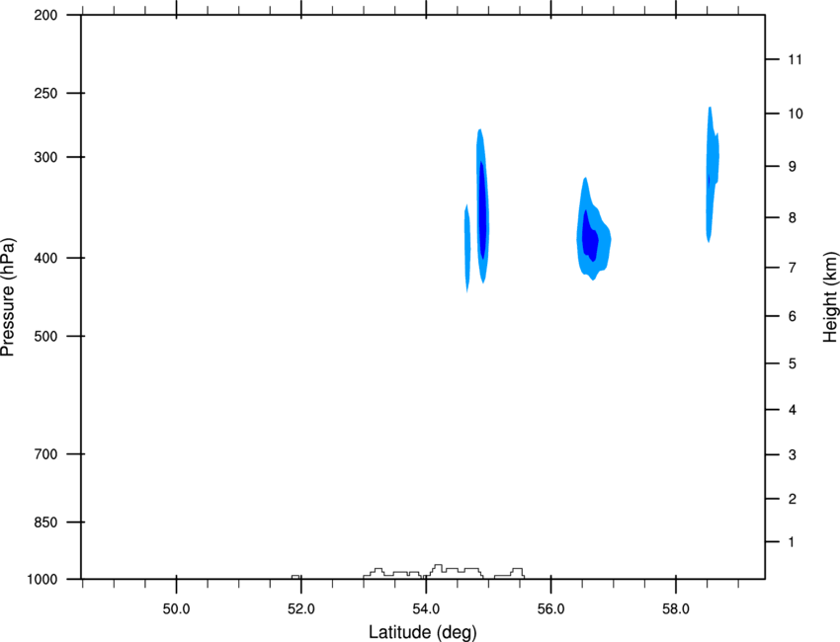The width and height of the screenshot is (840, 642).
Task: Click the 10 km height label
Action: coord(796,114)
